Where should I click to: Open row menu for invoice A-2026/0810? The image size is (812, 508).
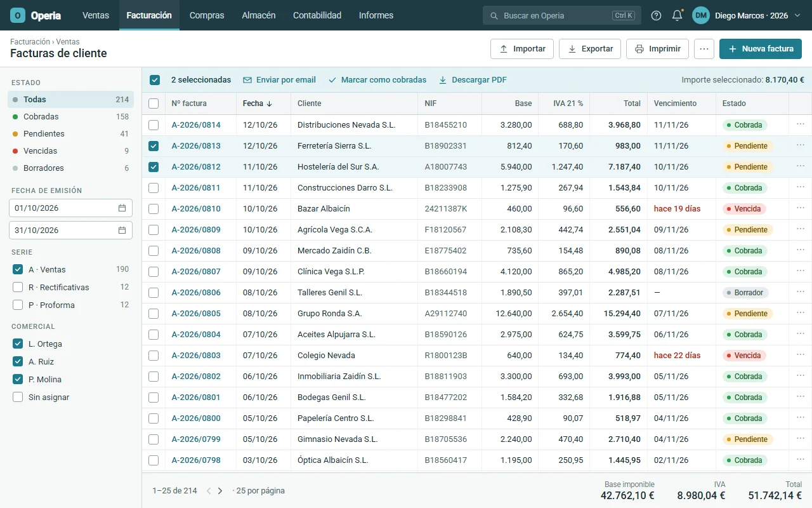pyautogui.click(x=800, y=208)
